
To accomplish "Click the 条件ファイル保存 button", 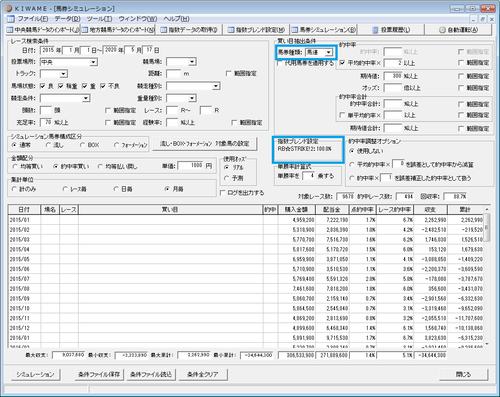I will pos(99,374).
